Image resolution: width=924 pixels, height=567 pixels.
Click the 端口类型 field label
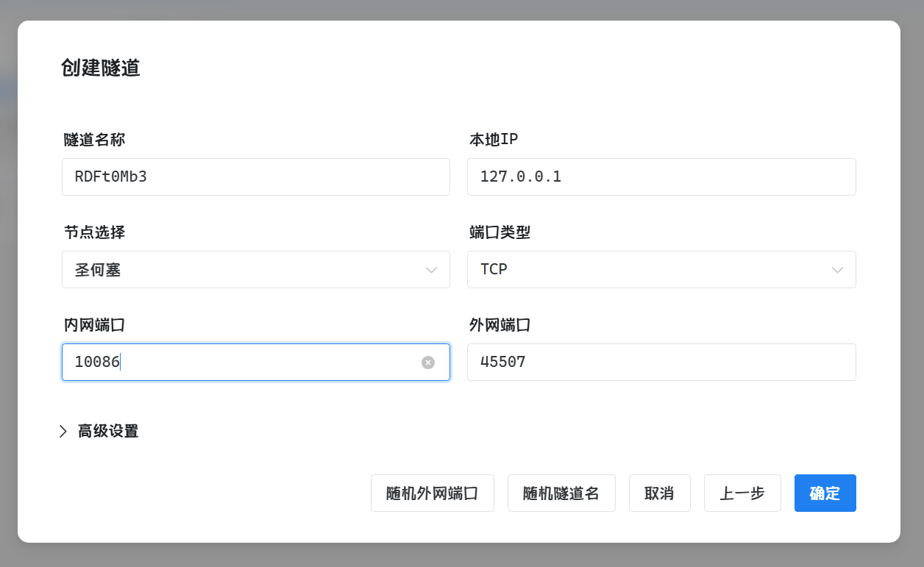tap(500, 232)
